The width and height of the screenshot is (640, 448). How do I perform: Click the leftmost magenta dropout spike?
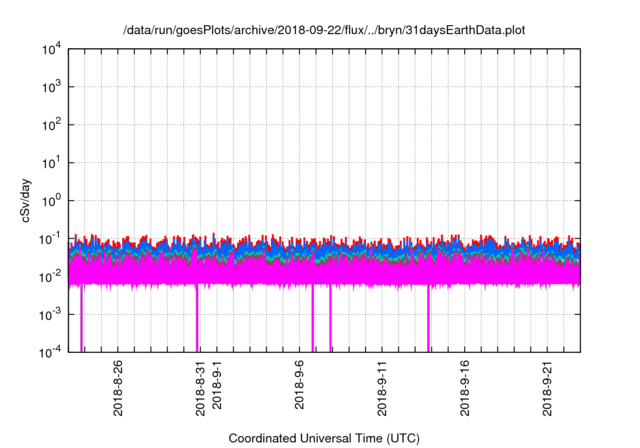click(x=81, y=320)
